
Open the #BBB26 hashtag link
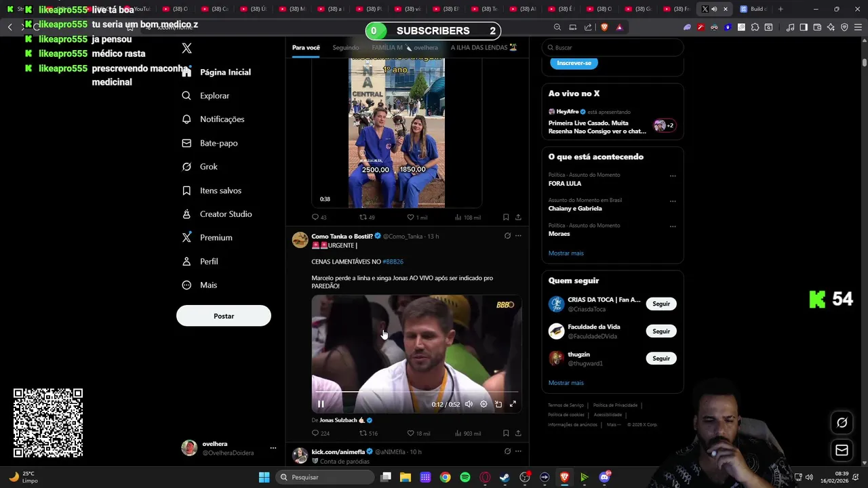point(393,262)
